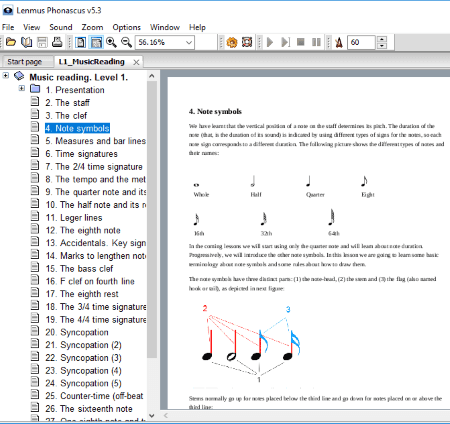Screen dimensions: 450x424
Task: Click the play-from-cursor step button
Action: [285, 42]
